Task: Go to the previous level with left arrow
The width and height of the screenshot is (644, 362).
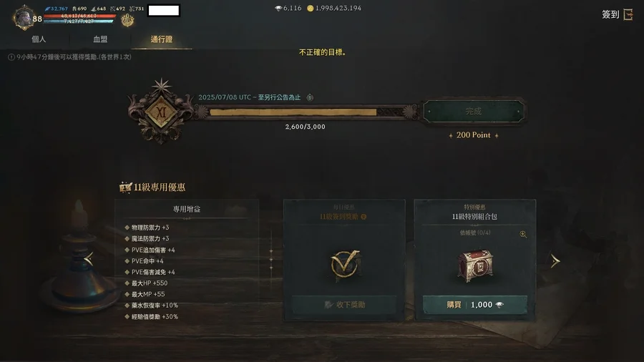Action: coord(88,259)
